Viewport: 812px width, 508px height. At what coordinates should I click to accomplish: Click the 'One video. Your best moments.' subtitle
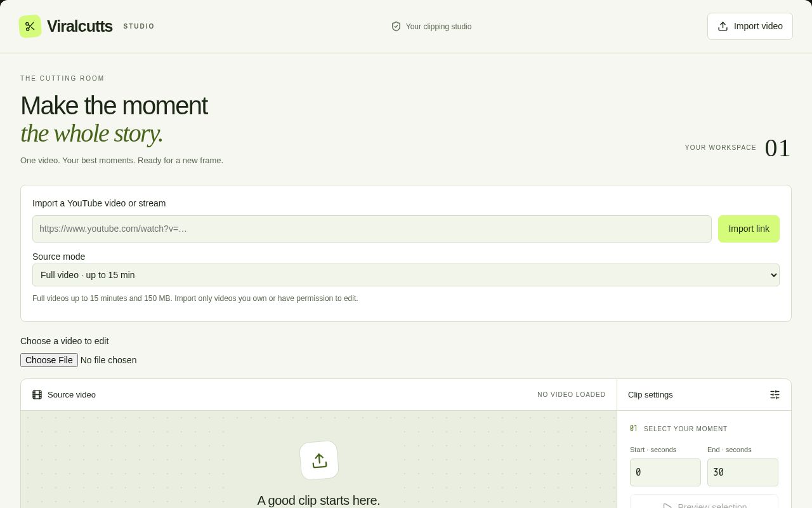(x=122, y=161)
